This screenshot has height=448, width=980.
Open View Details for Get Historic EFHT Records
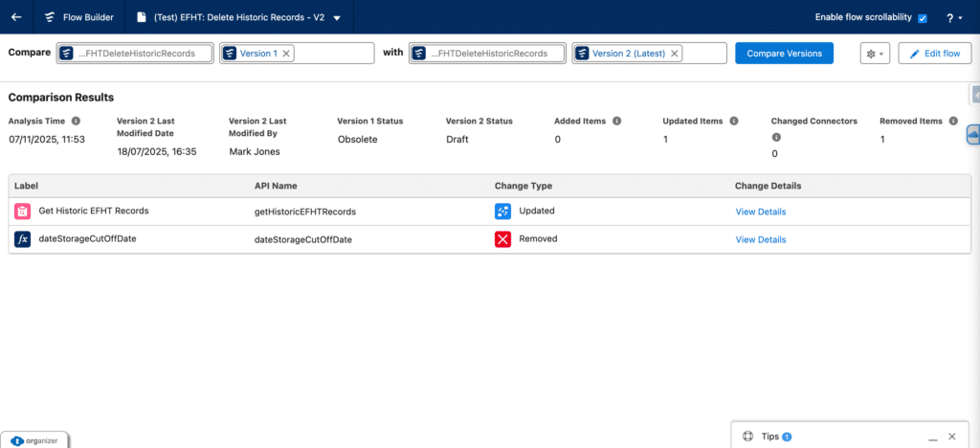point(760,212)
